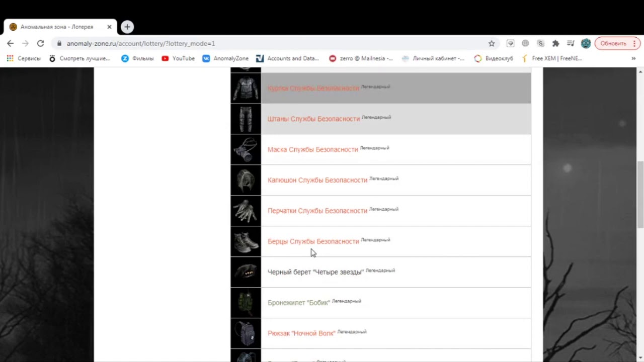Open the Личный кабинет bookmark
Image resolution: width=644 pixels, height=362 pixels.
(x=433, y=58)
